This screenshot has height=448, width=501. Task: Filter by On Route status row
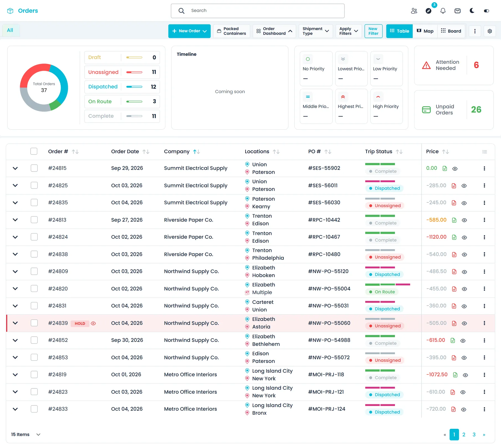(x=122, y=102)
